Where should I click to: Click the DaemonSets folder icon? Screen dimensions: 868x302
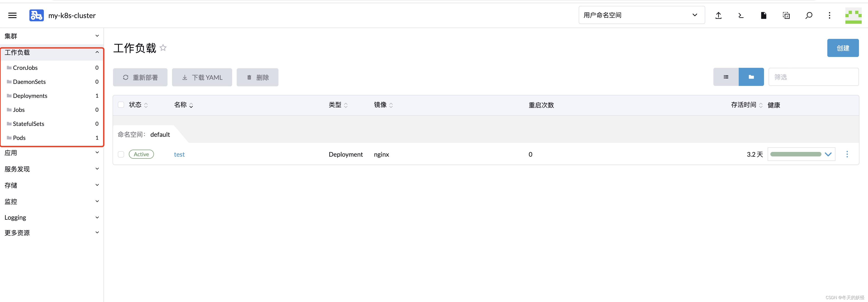pos(9,82)
